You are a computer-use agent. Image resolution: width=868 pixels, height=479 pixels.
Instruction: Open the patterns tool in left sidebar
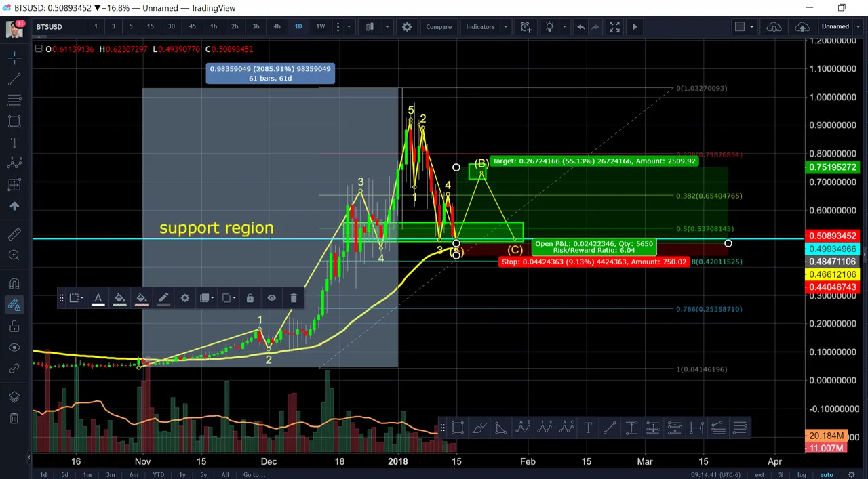click(x=14, y=163)
